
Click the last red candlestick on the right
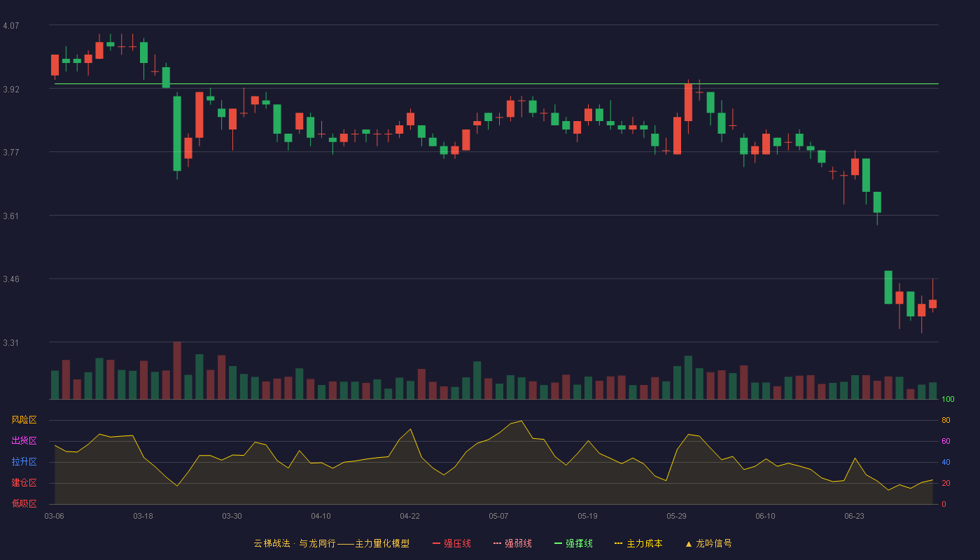[932, 304]
